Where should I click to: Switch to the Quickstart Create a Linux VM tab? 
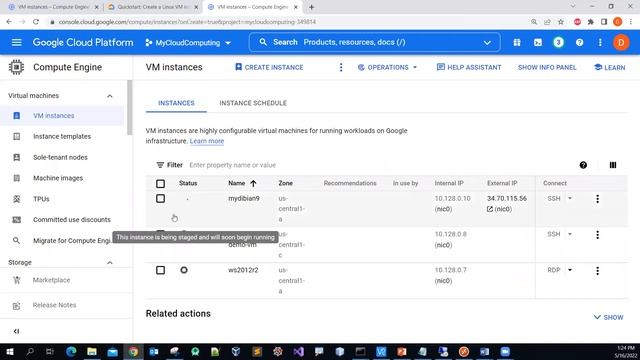pyautogui.click(x=153, y=7)
